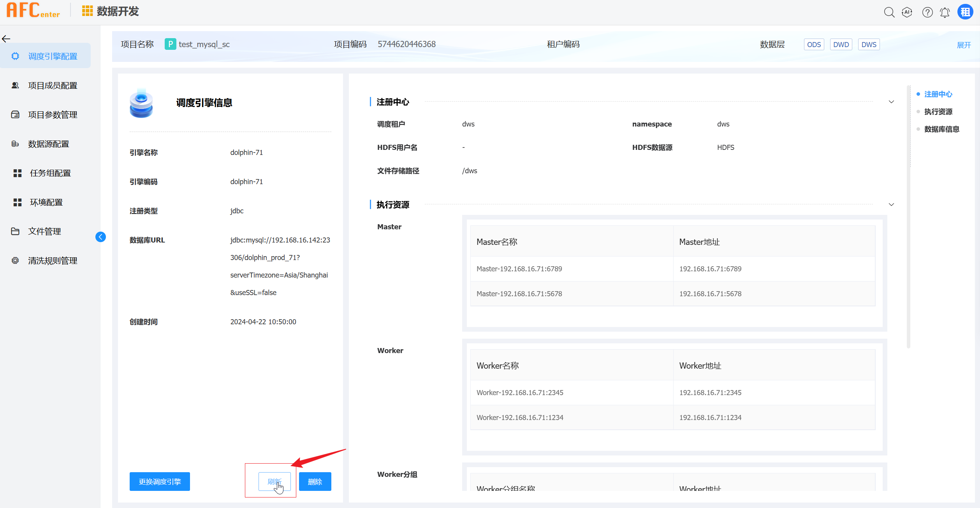The height and width of the screenshot is (508, 980).
Task: Open the AI assistant icon
Action: (x=907, y=12)
